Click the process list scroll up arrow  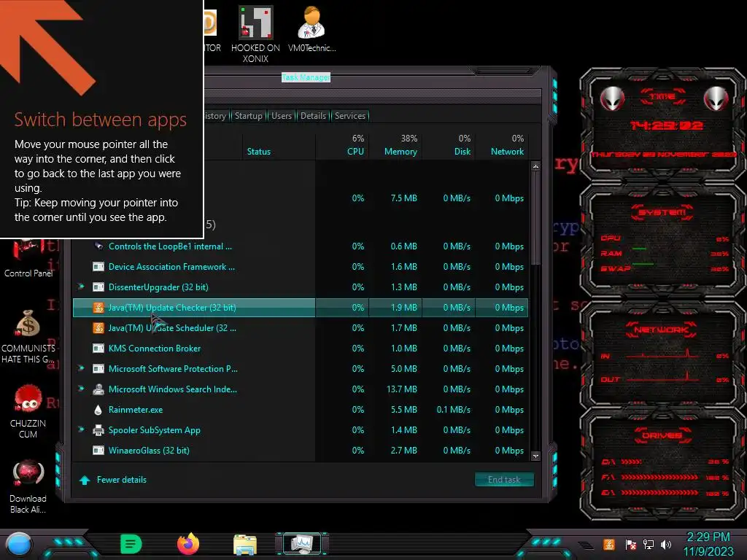coord(535,167)
